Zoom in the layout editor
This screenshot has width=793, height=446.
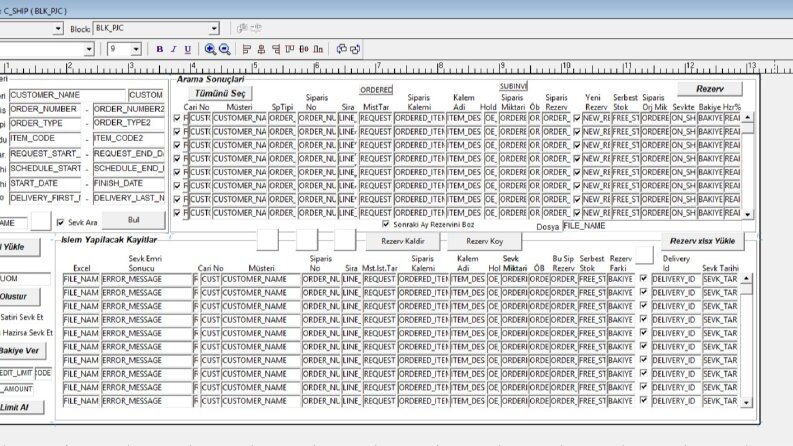(x=210, y=49)
